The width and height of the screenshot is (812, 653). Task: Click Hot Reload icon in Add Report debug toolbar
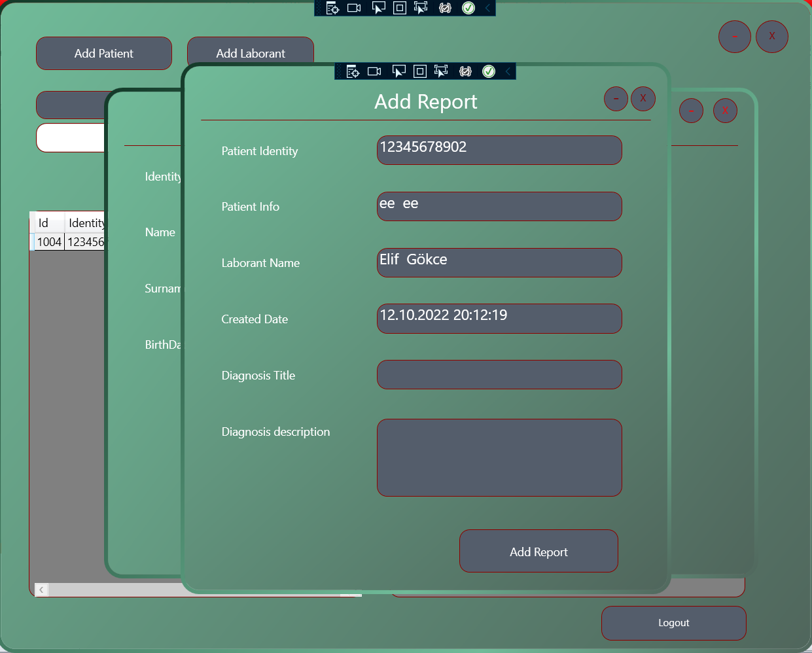pos(465,71)
